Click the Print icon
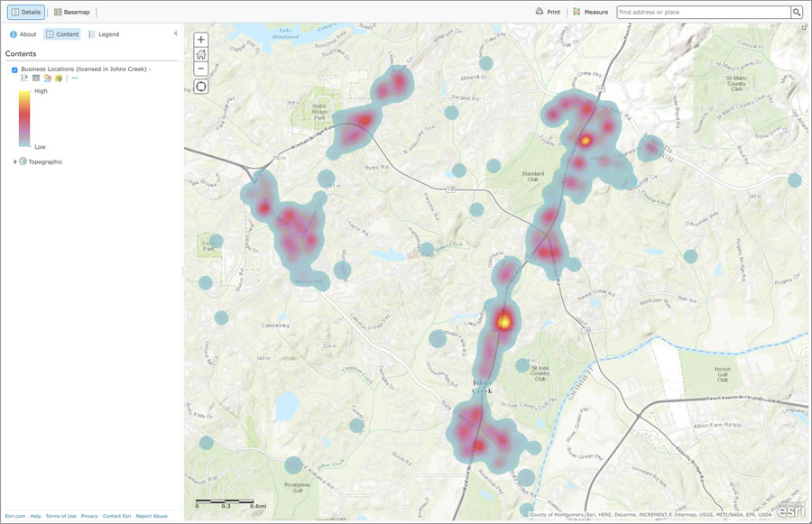812x524 pixels. (548, 12)
